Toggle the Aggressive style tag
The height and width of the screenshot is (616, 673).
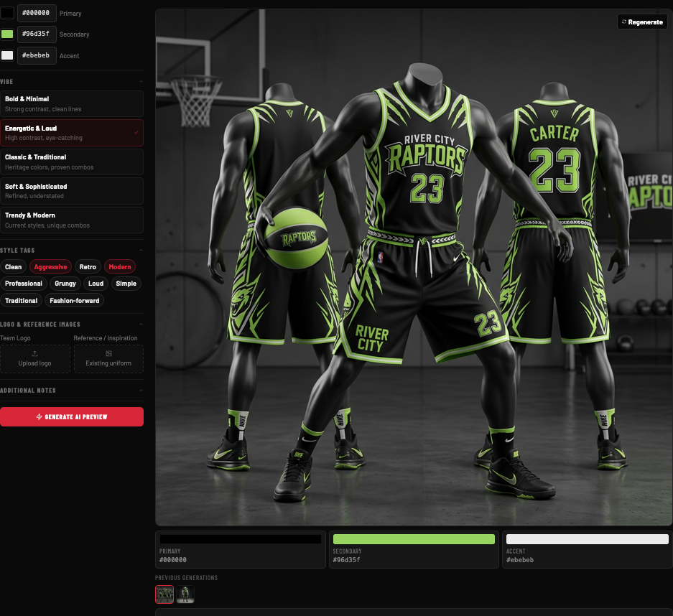[51, 267]
